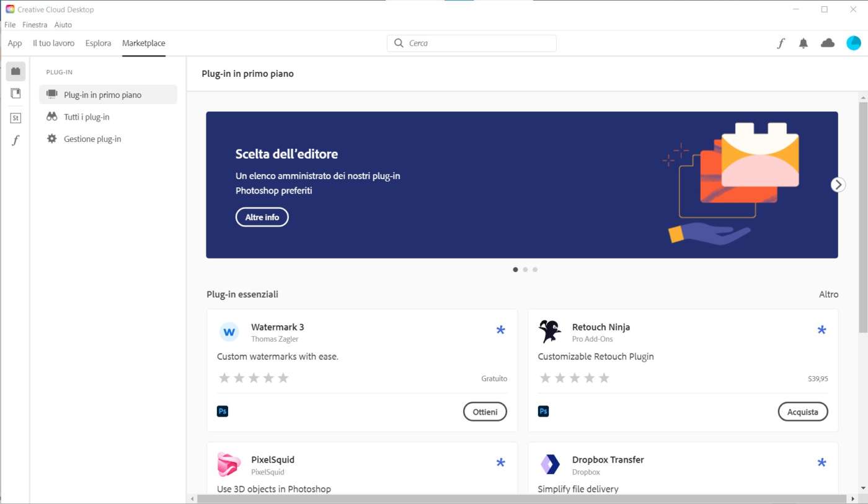Switch to the App tab
868x504 pixels.
click(x=15, y=43)
